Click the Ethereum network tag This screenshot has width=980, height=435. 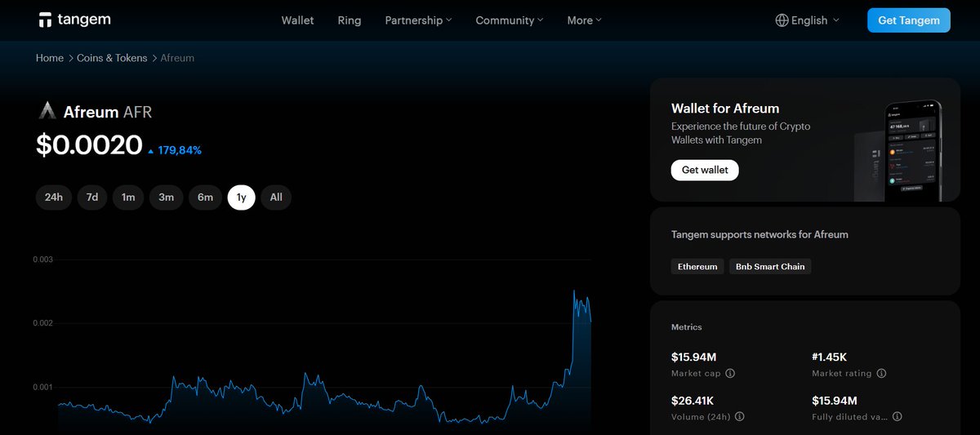(x=697, y=266)
